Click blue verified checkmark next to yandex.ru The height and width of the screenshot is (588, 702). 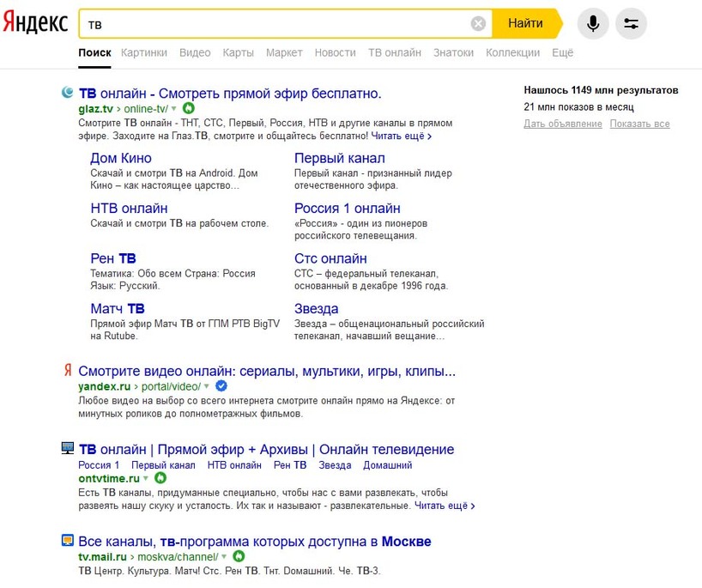point(221,385)
